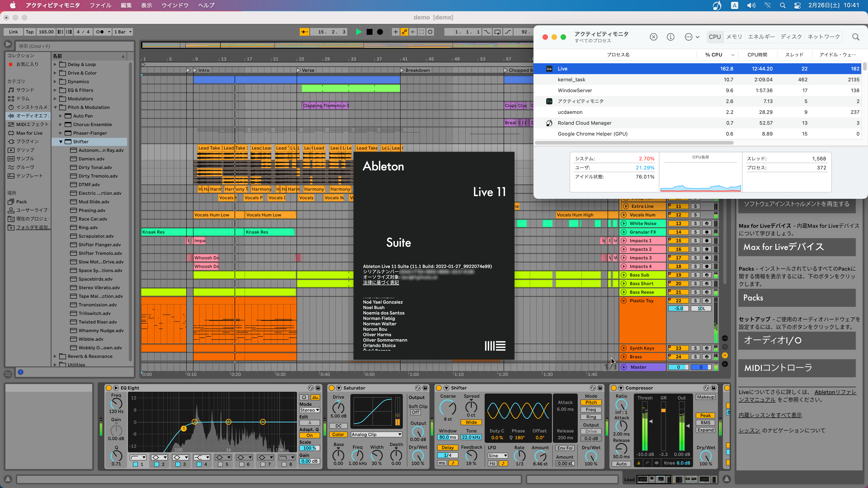The image size is (868, 488).
Task: Switch to the メモリ tab in Activity Monitor
Action: [x=734, y=37]
